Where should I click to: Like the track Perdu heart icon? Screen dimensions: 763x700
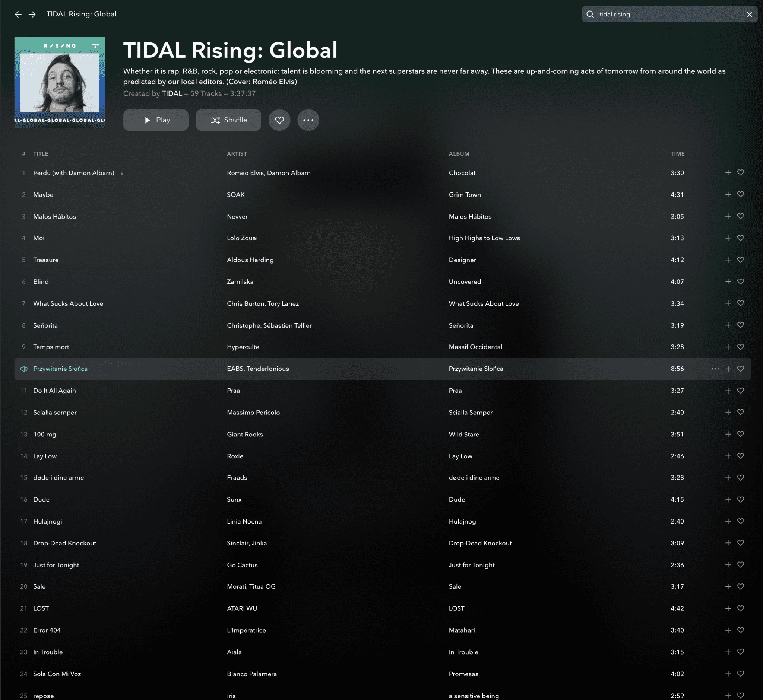tap(740, 173)
